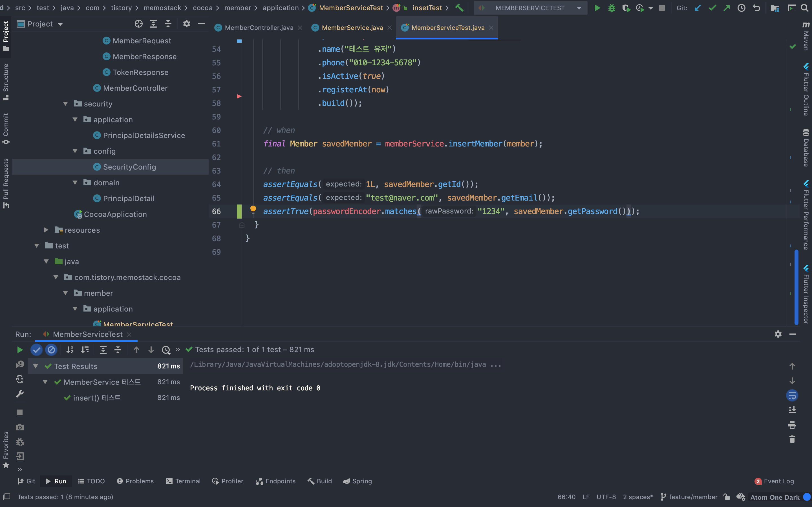Image resolution: width=812 pixels, height=507 pixels.
Task: Click locate target icon in Project panel
Action: coord(139,24)
